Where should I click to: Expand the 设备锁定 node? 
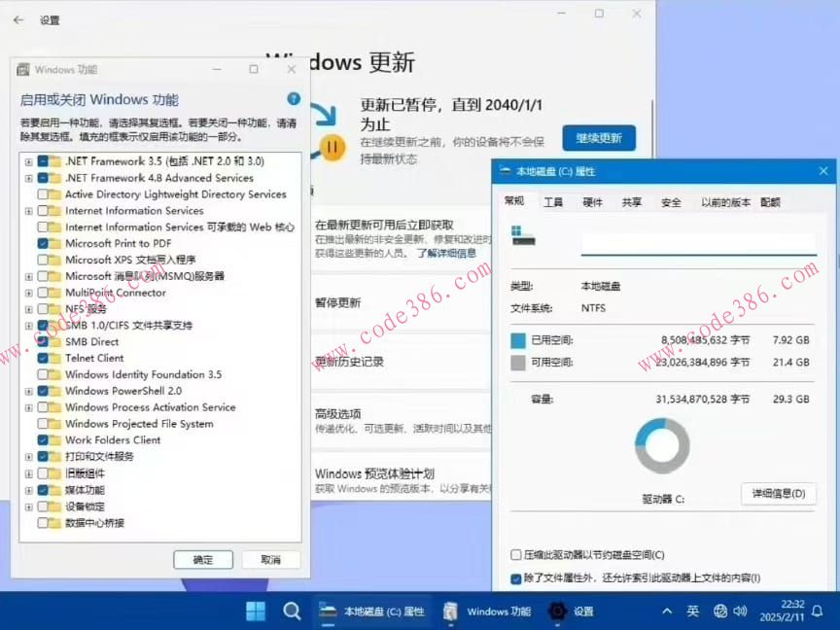tap(29, 507)
